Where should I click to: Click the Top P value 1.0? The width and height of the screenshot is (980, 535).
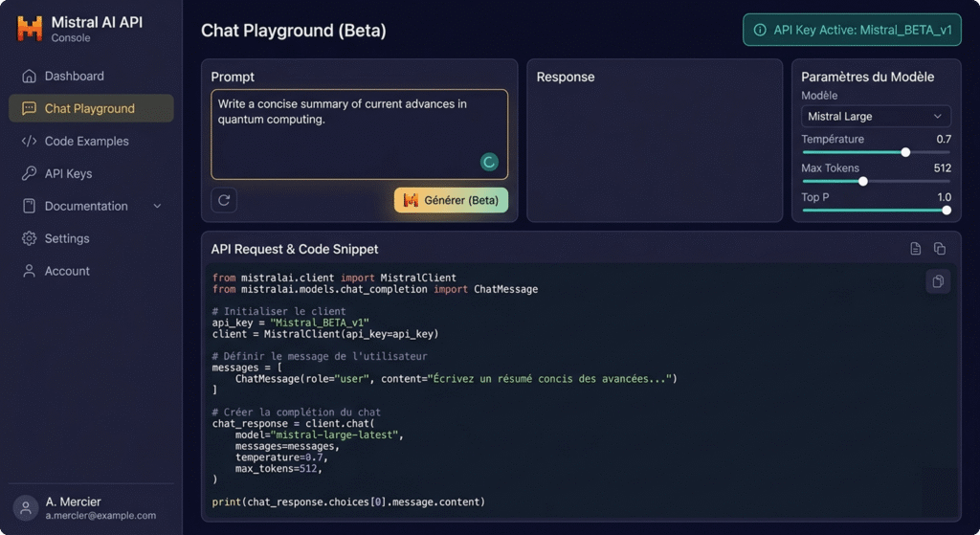click(944, 197)
